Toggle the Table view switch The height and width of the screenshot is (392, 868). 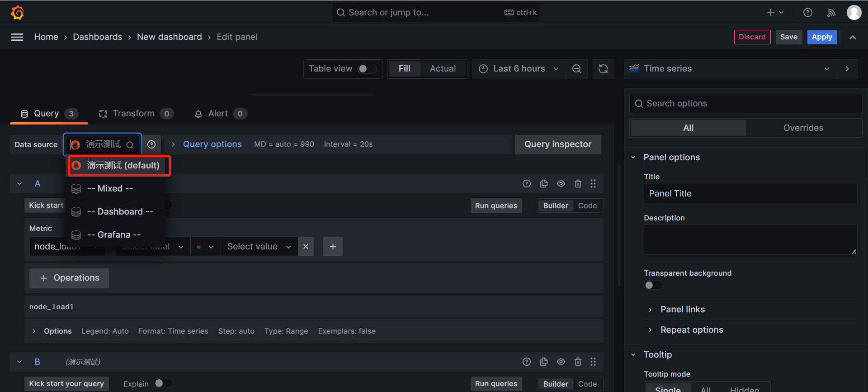[367, 69]
